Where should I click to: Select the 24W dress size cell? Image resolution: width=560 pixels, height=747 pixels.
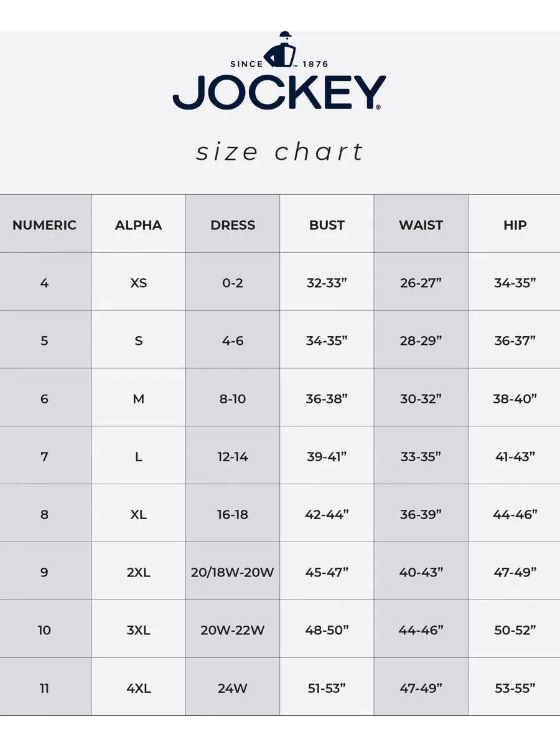232,688
